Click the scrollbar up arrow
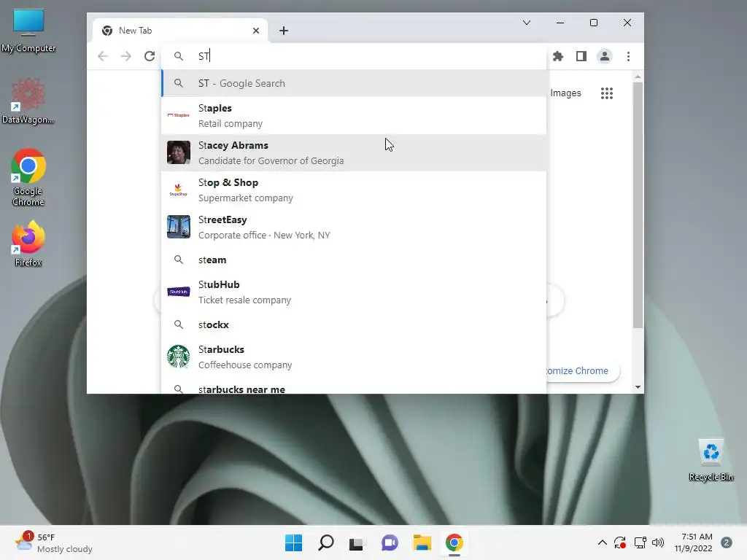Screen dimensions: 747x560 [638, 77]
